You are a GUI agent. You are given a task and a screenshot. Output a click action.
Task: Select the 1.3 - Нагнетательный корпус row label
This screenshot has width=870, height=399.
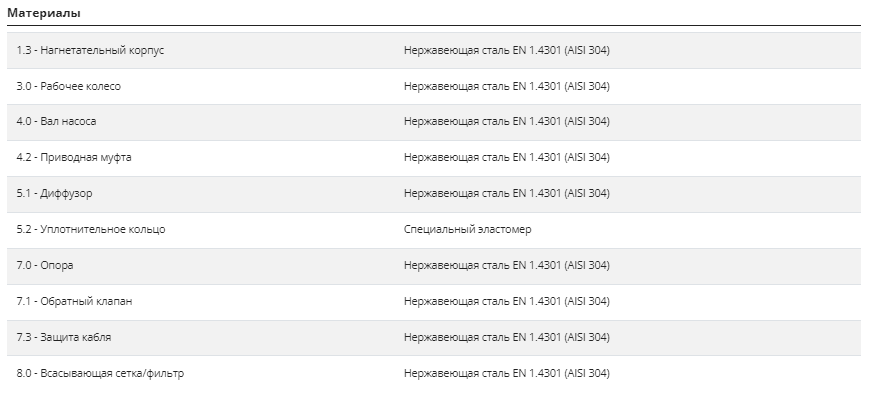(90, 50)
